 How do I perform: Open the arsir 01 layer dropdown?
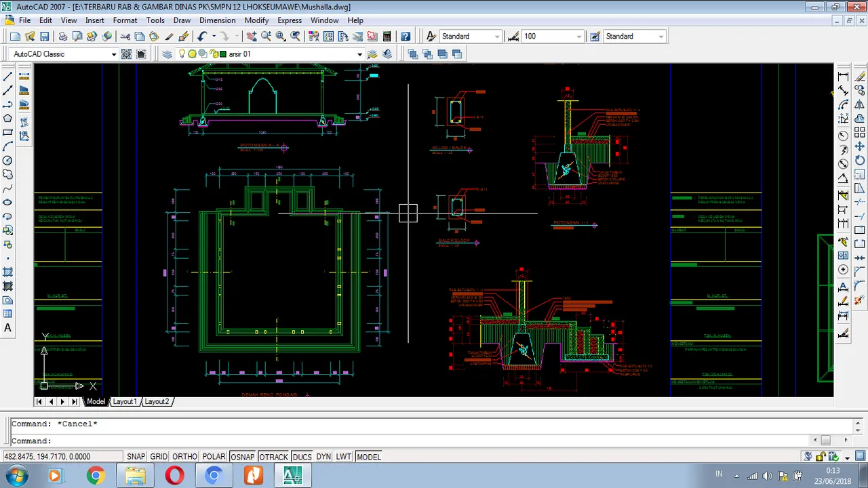pos(359,54)
